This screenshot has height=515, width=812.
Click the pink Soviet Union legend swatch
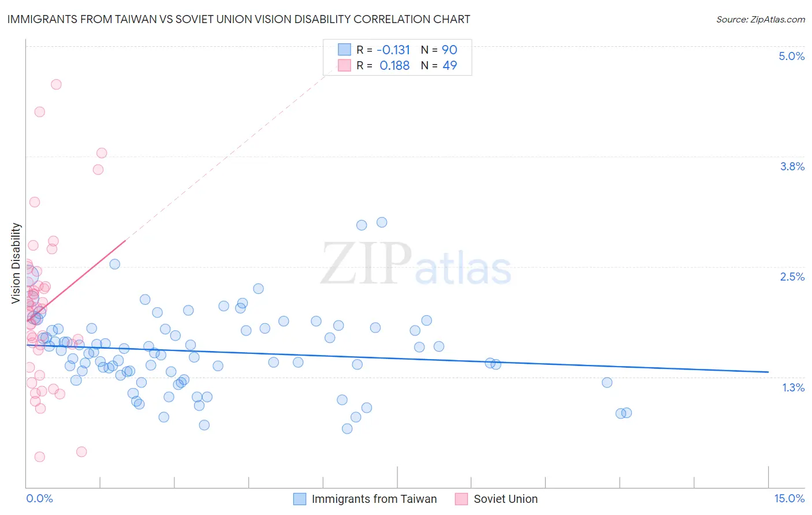pos(461,499)
